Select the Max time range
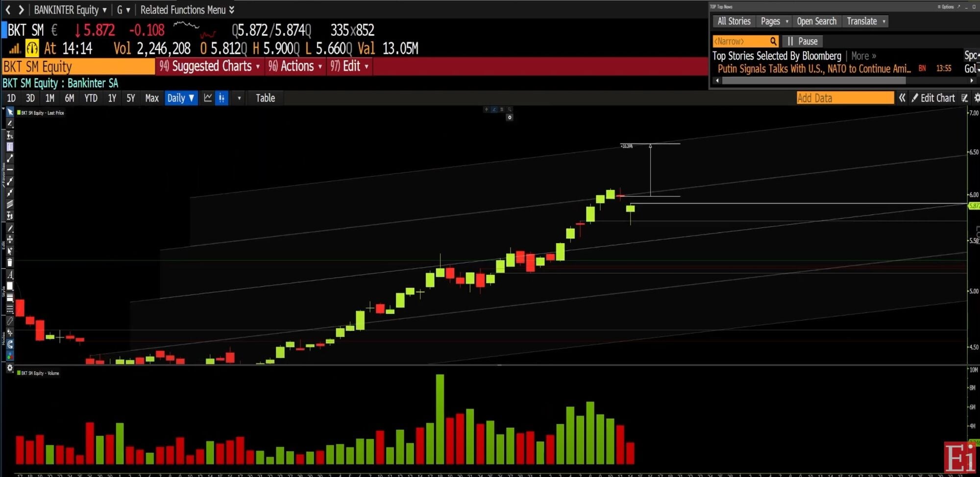Viewport: 980px width, 477px height. pyautogui.click(x=152, y=98)
